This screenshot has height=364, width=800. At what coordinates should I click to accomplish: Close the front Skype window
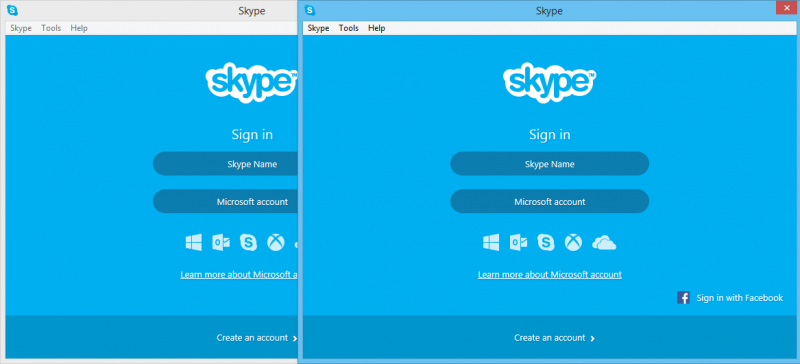[786, 9]
